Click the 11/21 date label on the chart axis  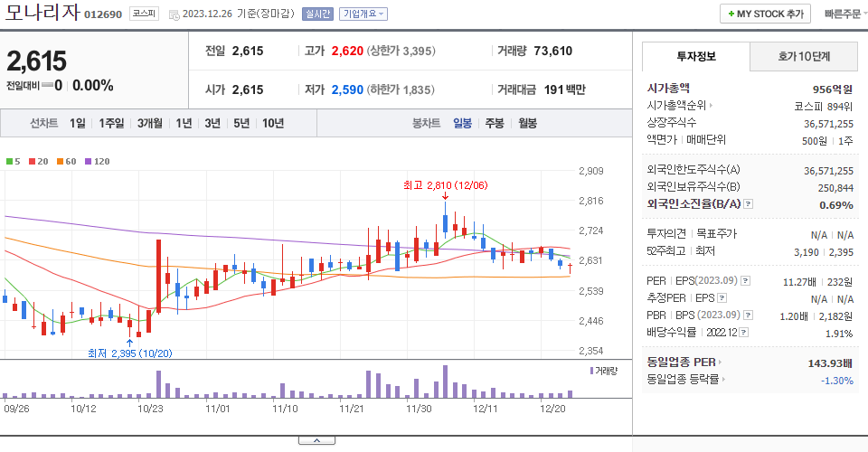click(351, 409)
